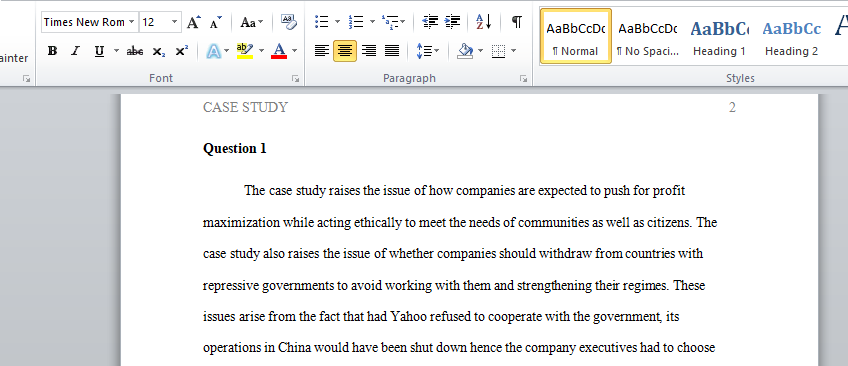Image resolution: width=848 pixels, height=366 pixels.
Task: Click the Grow Font icon
Action: click(x=194, y=23)
